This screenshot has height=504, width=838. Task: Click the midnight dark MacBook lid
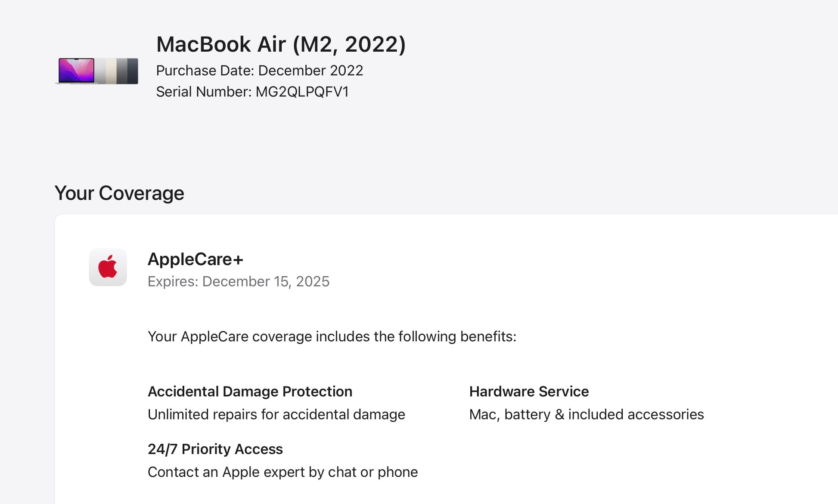(133, 71)
